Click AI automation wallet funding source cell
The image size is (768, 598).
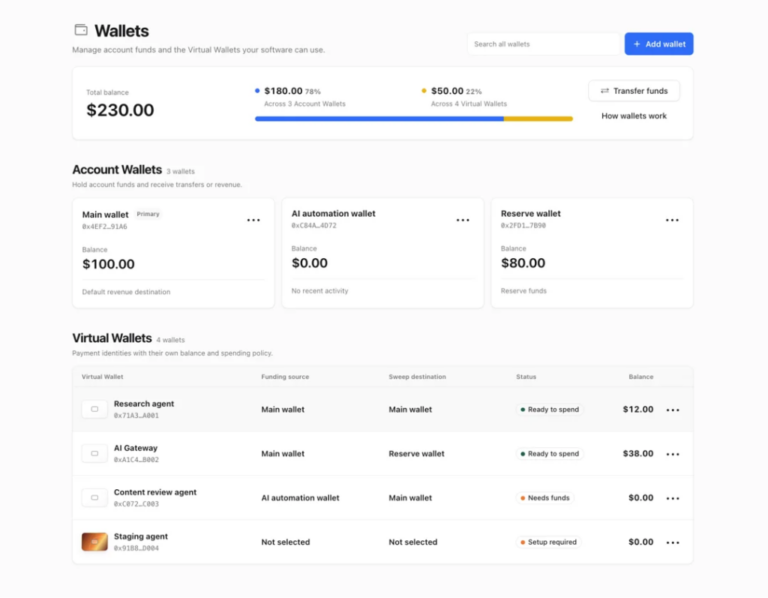[x=300, y=498]
